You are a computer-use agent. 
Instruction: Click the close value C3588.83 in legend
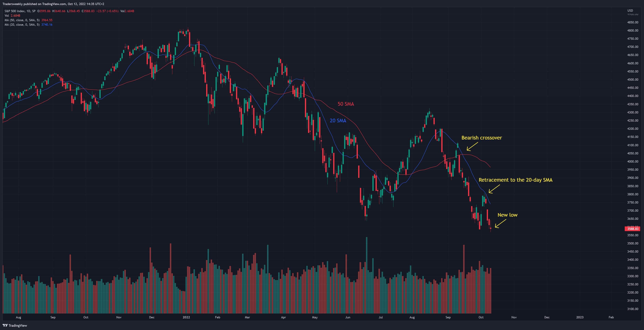[88, 11]
